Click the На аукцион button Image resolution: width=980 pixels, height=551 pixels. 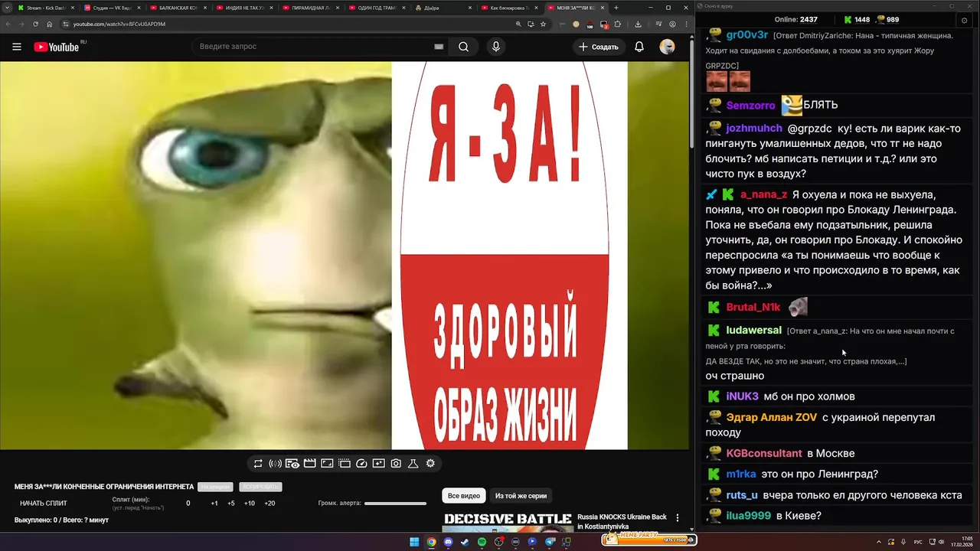(x=215, y=487)
